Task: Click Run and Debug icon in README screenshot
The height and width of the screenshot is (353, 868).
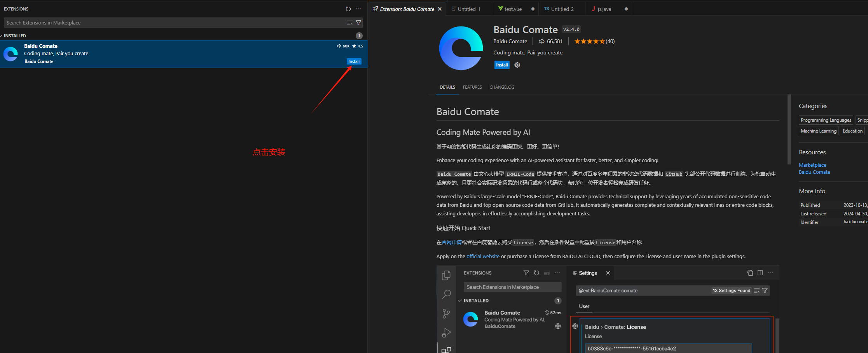Action: coord(446,333)
